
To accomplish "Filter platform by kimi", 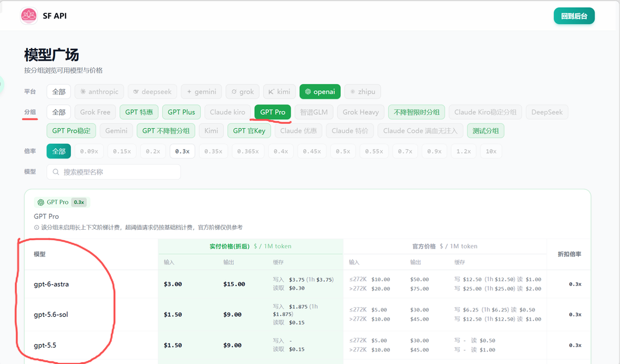I will (279, 91).
